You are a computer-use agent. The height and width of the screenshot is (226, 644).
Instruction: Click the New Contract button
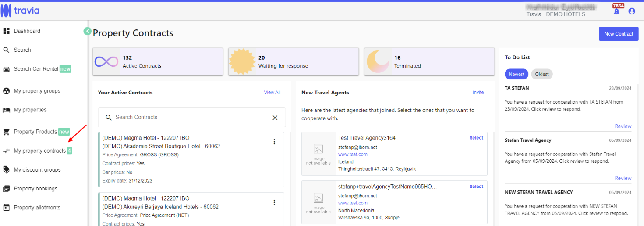pyautogui.click(x=619, y=34)
